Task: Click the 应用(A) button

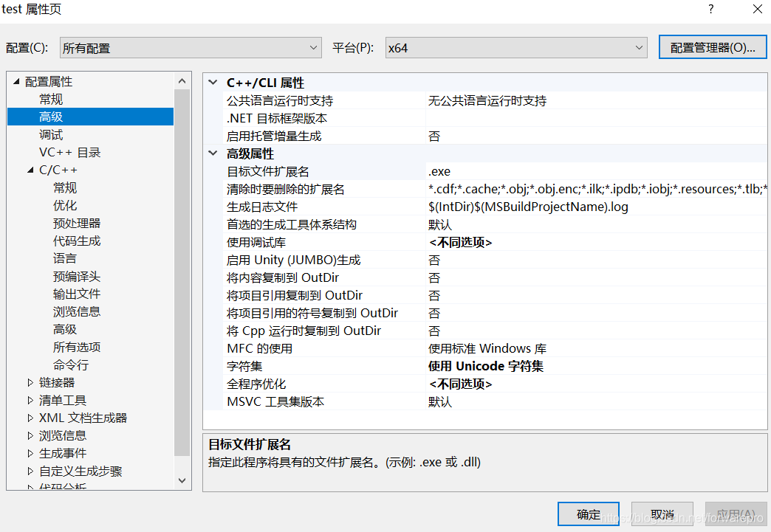Action: tap(736, 514)
